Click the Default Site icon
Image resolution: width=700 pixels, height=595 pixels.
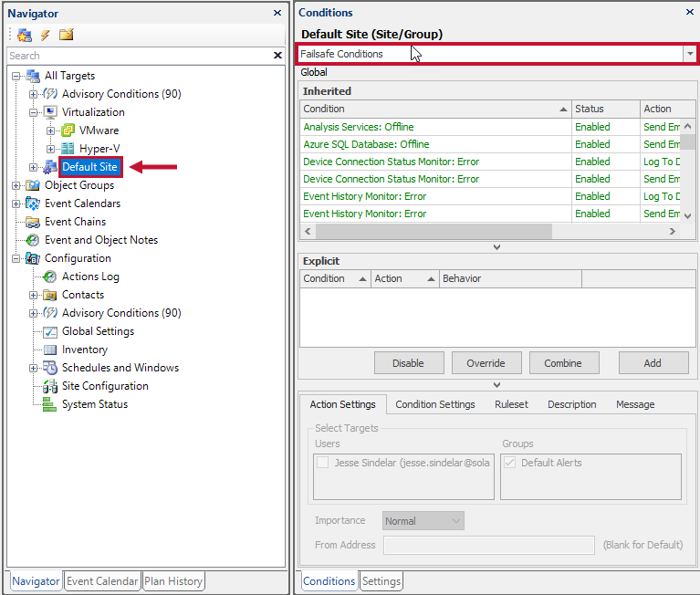tap(50, 167)
